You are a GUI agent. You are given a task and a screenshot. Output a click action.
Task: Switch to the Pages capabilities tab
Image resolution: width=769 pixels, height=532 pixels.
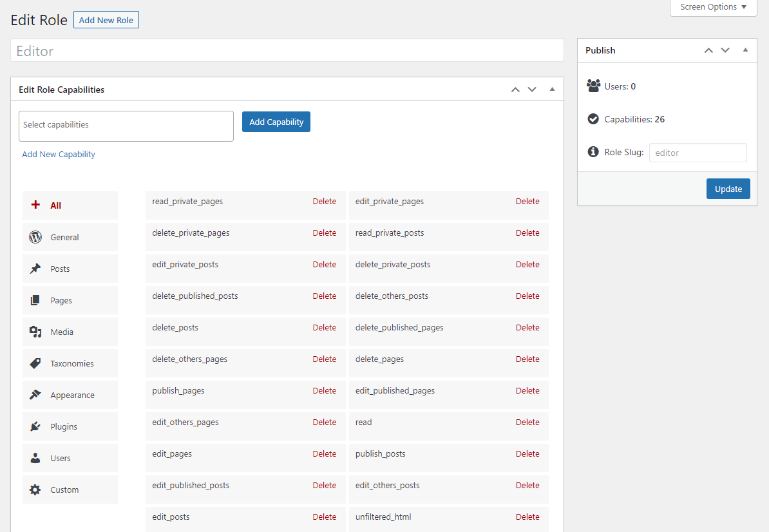(x=70, y=300)
